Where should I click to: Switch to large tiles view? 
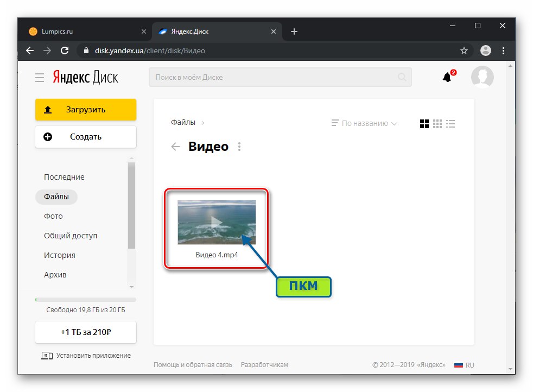tap(424, 124)
